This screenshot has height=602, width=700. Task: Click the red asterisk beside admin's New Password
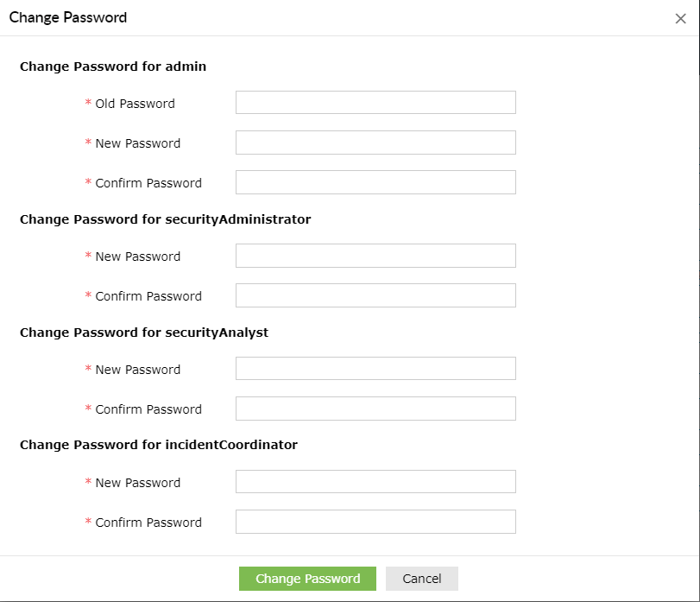pos(87,143)
